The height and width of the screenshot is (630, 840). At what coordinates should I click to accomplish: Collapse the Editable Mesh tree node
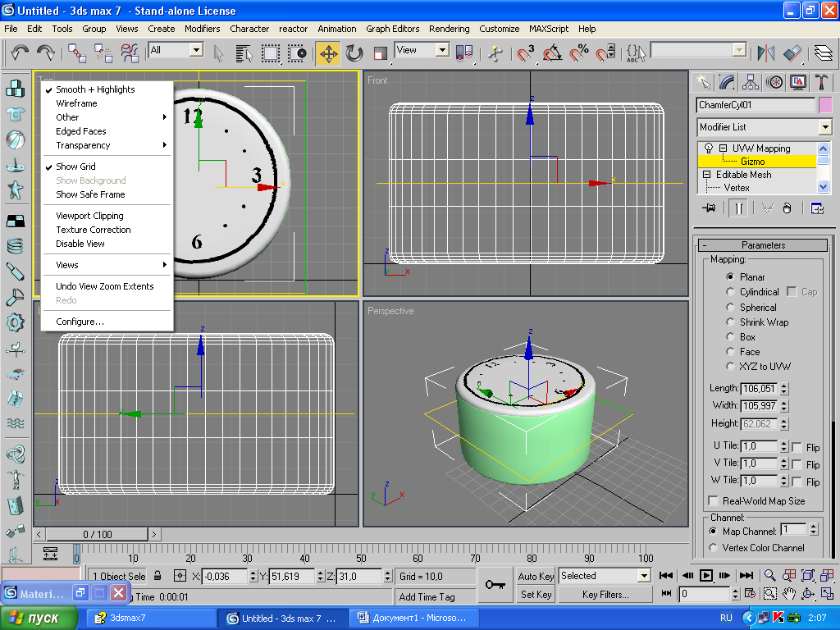706,174
